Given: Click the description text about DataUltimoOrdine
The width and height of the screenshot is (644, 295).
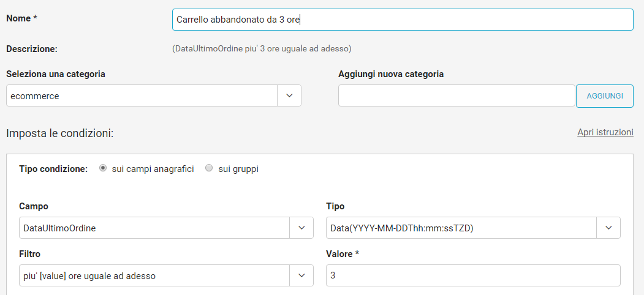Looking at the screenshot, I should coord(262,48).
